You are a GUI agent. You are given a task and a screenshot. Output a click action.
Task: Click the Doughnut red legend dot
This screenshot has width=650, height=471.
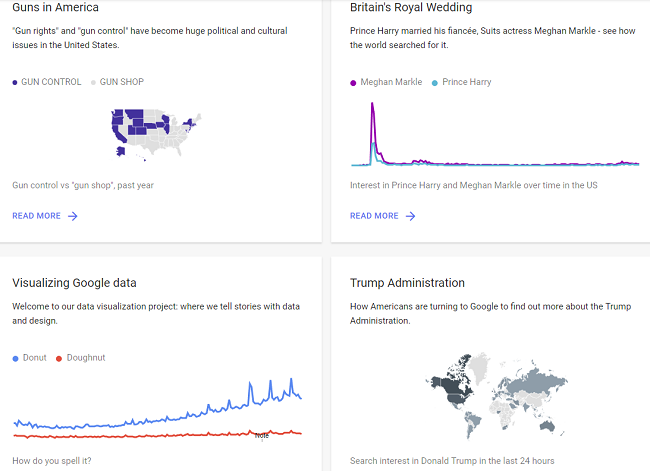pyautogui.click(x=59, y=359)
